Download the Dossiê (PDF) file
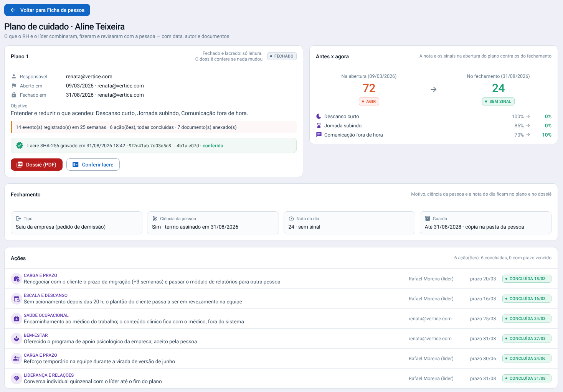Viewport: 563px width, 392px height. (x=36, y=165)
